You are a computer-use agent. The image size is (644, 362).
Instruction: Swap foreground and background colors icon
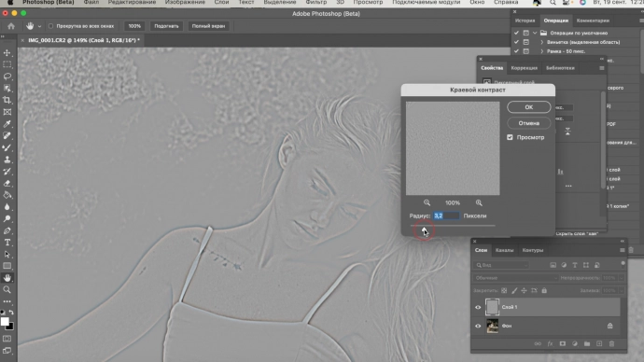tap(11, 313)
